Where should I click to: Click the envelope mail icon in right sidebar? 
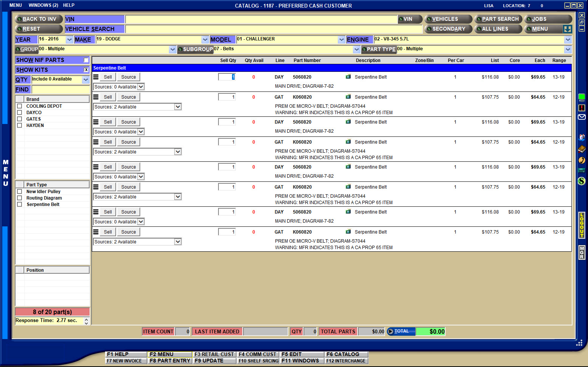pos(582,117)
